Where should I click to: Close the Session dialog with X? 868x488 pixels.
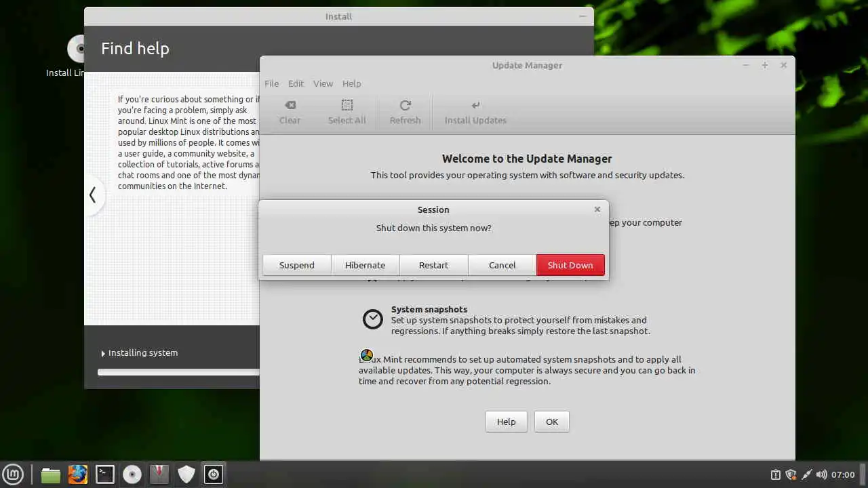coord(597,209)
